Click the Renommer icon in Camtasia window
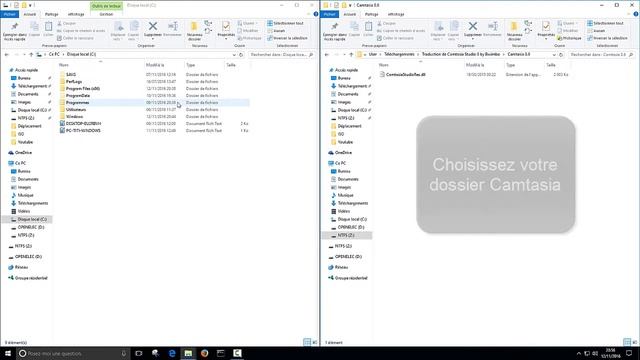This screenshot has height=360, width=640. click(x=493, y=27)
